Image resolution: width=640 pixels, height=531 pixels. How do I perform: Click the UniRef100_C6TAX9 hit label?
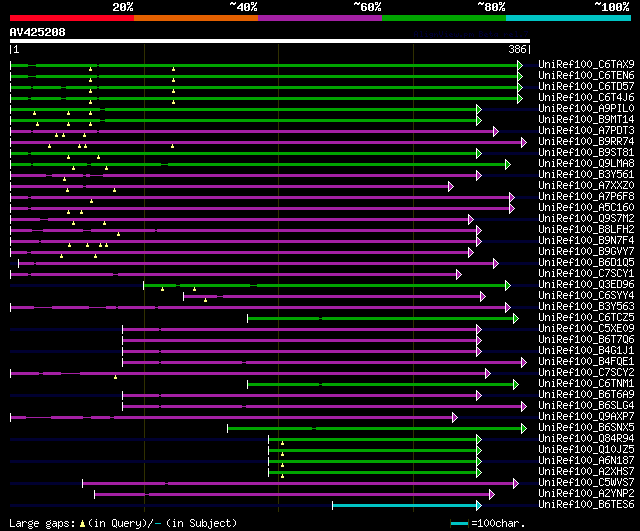pos(586,64)
